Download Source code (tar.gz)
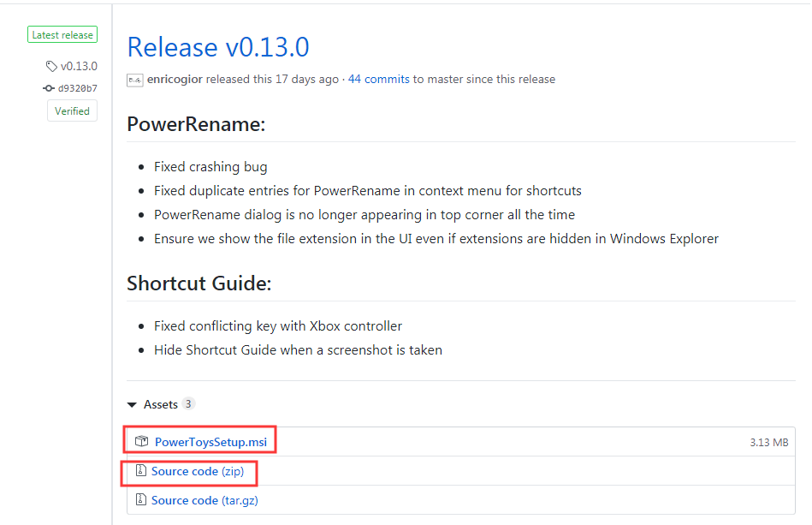Screen dimensions: 812x525 coord(204,500)
